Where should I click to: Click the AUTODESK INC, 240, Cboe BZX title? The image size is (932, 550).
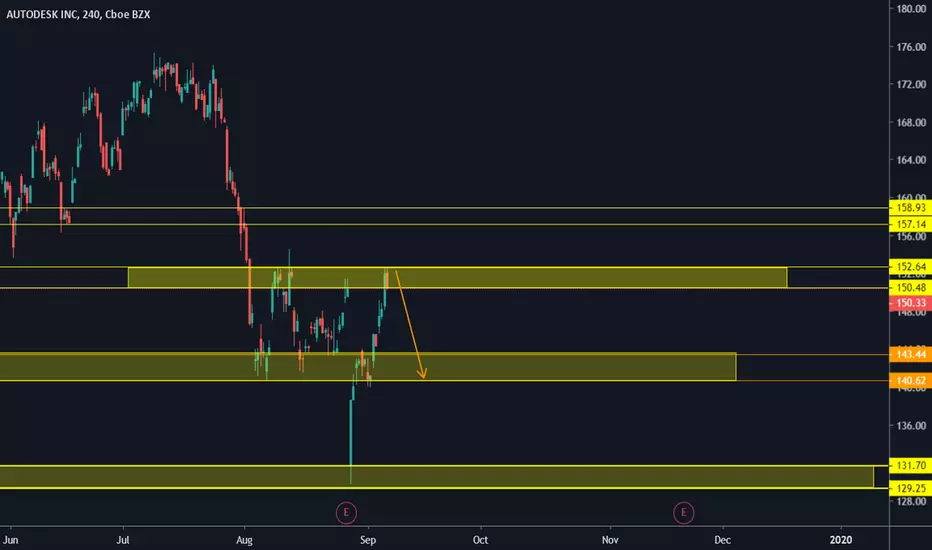(78, 14)
